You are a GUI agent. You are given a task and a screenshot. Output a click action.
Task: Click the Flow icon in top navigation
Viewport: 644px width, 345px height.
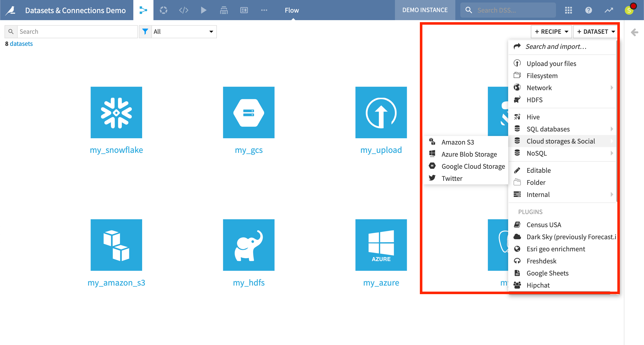[143, 10]
